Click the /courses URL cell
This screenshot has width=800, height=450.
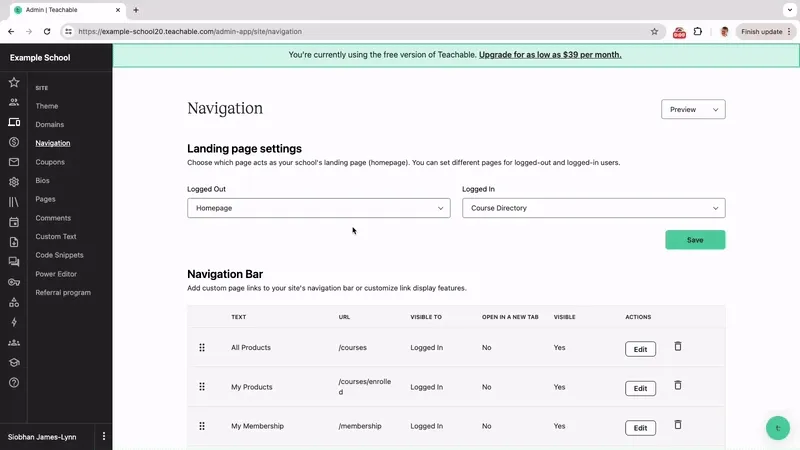(353, 347)
